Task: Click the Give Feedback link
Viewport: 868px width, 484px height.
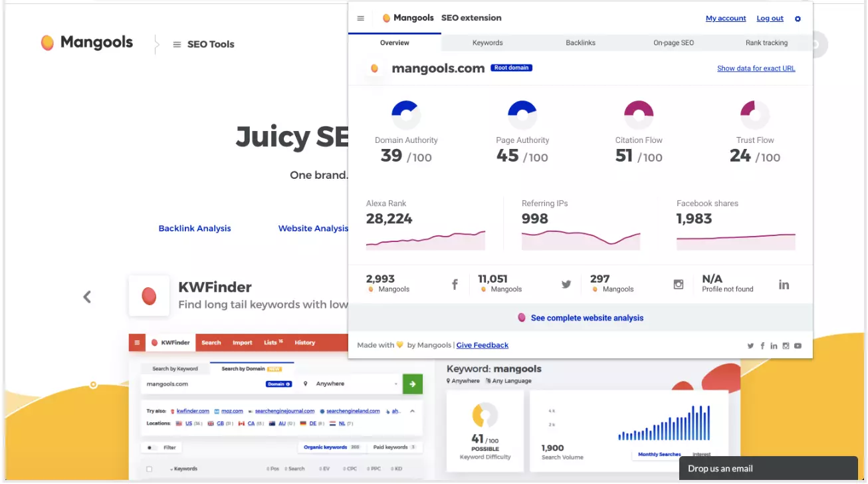Action: point(483,345)
